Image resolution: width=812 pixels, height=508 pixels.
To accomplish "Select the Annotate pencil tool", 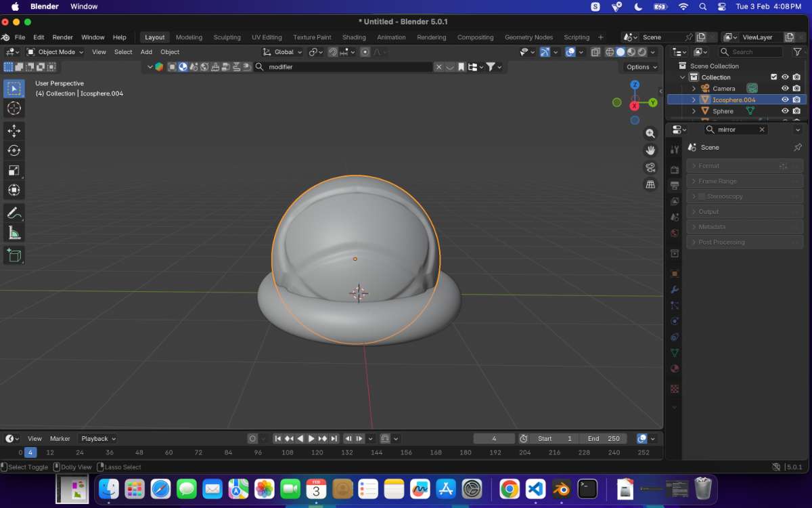I will (x=14, y=213).
